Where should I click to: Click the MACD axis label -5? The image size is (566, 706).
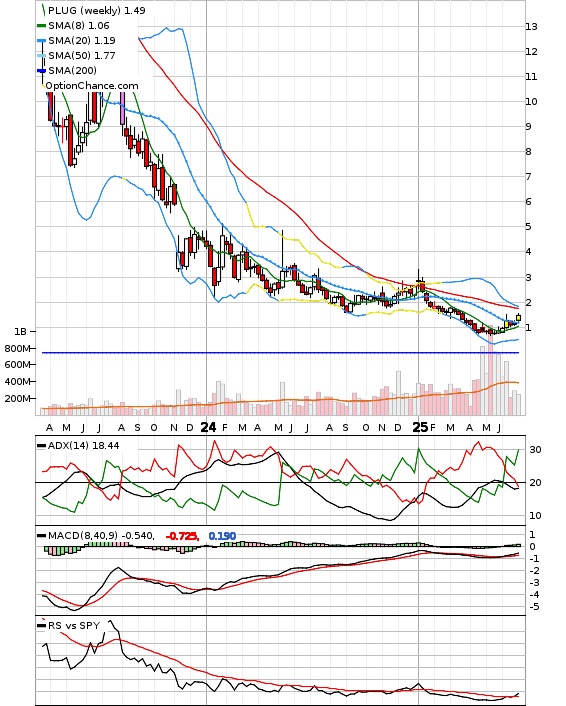(534, 607)
